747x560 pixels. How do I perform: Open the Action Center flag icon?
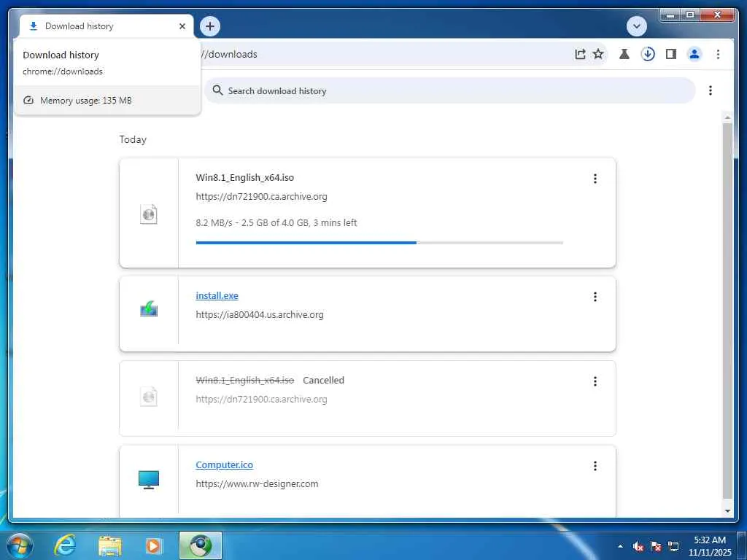[656, 546]
